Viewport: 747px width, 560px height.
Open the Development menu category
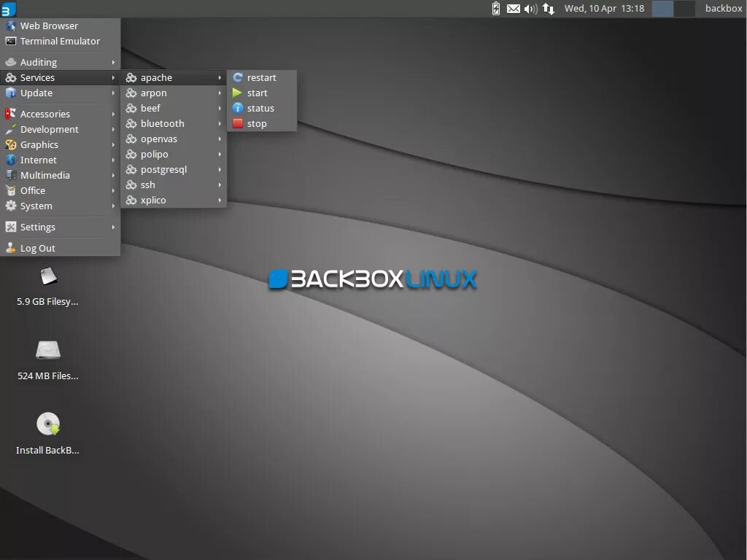[x=60, y=130]
